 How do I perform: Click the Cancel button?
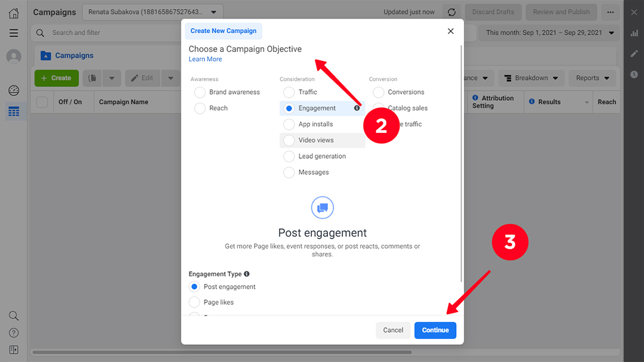tap(393, 330)
